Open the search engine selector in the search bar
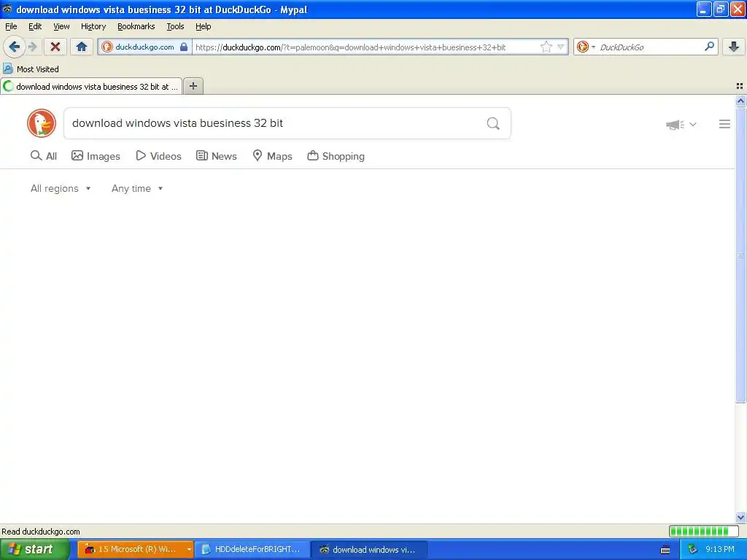 [586, 47]
